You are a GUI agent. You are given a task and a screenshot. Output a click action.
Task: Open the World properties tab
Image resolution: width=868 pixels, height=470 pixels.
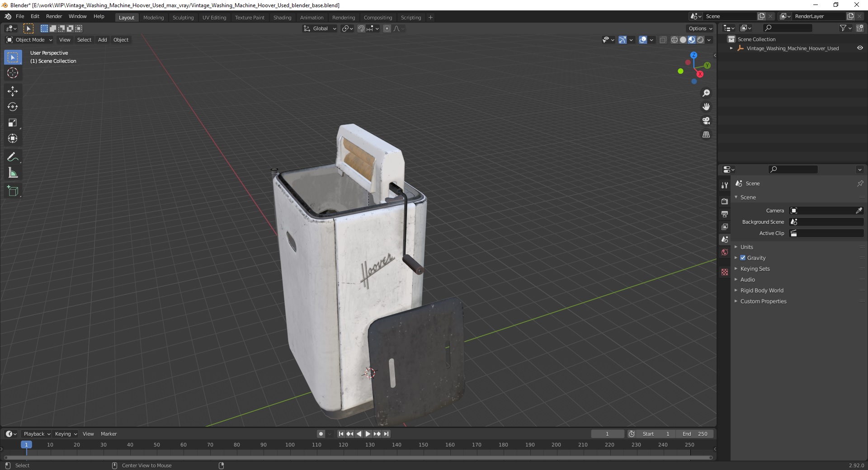(725, 252)
